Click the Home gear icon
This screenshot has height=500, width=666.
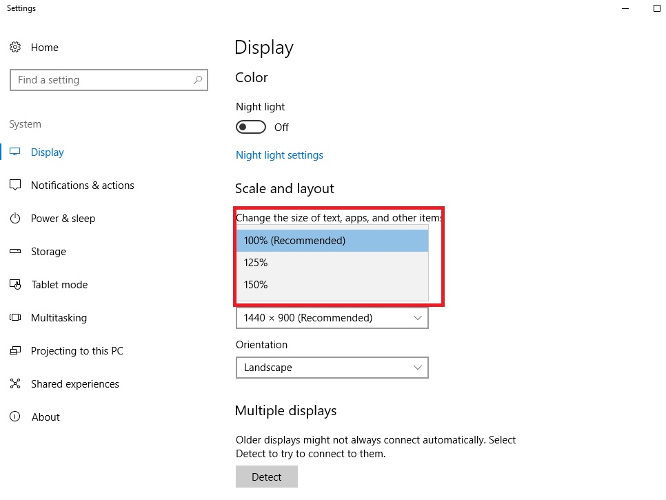pos(15,47)
